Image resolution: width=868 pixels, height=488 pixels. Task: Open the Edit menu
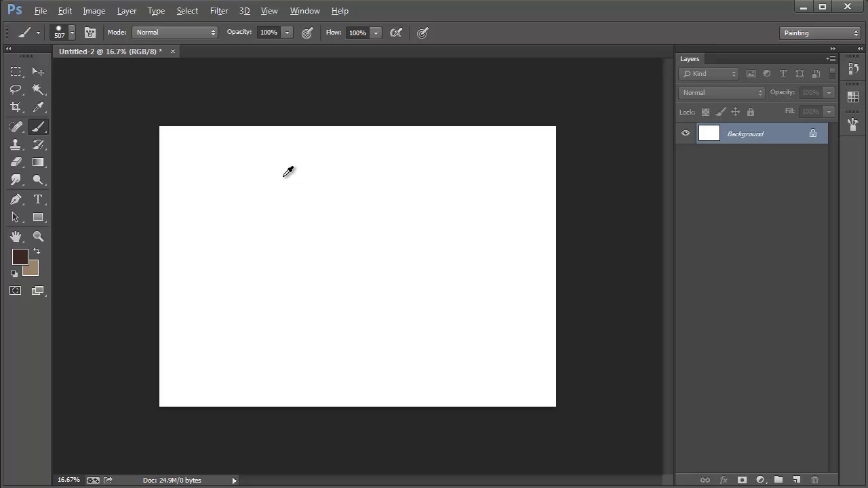click(65, 11)
